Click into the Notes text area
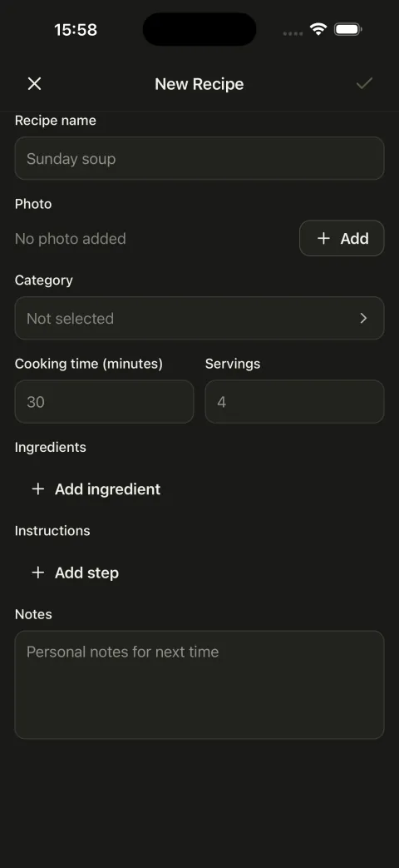 coord(199,685)
